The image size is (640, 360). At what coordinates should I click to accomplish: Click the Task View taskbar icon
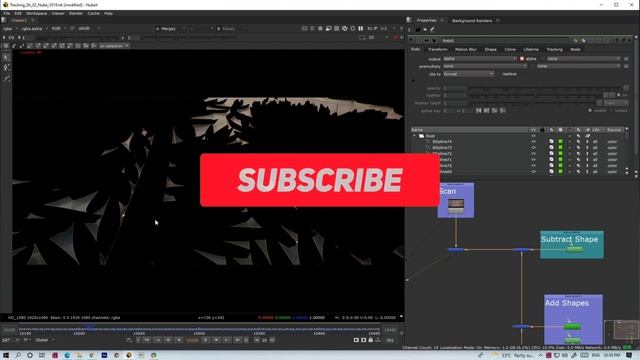point(42,356)
